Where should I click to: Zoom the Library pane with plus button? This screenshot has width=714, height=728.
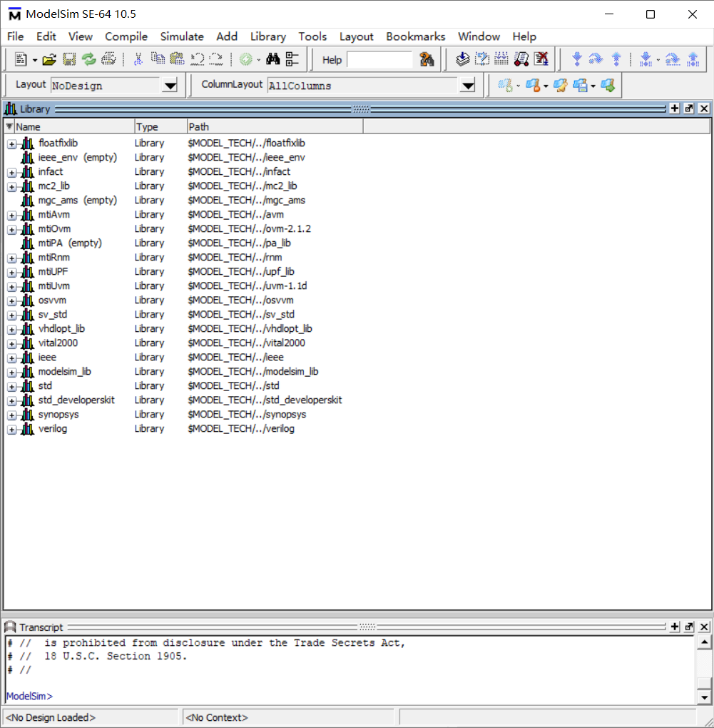click(675, 108)
